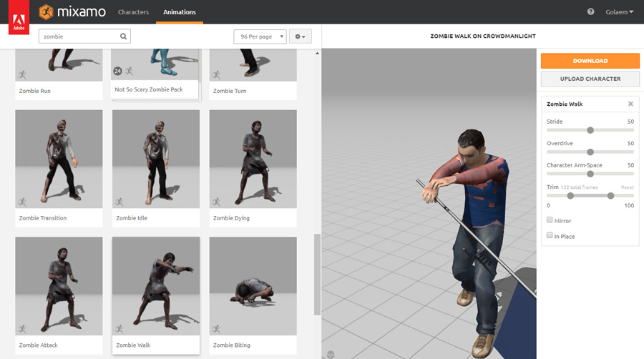Enable the Mirror checkbox
Viewport: 644px width, 359px height.
[x=550, y=220]
